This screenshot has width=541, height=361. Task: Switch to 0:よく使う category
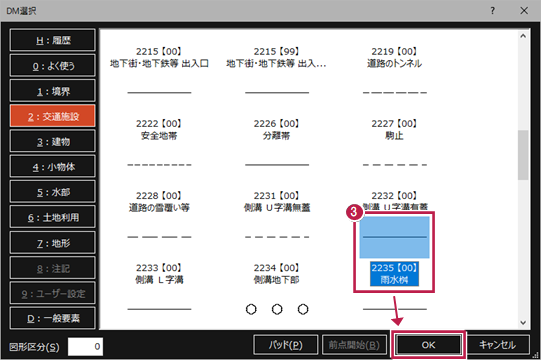(x=52, y=66)
